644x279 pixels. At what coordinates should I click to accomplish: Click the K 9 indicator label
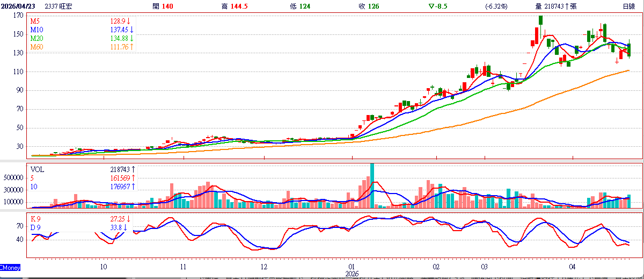tap(36, 219)
